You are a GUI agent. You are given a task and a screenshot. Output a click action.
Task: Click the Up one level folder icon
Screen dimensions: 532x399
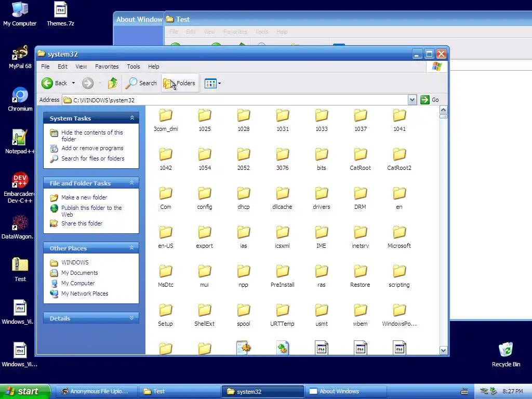[113, 83]
